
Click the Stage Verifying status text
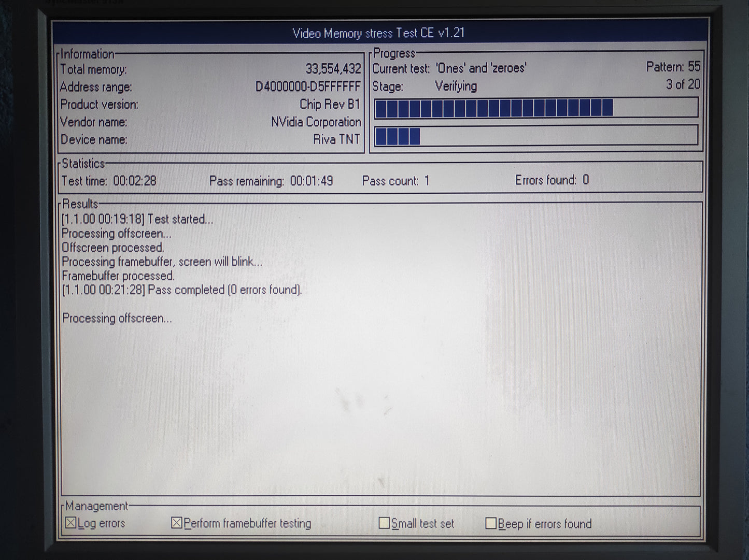456,86
